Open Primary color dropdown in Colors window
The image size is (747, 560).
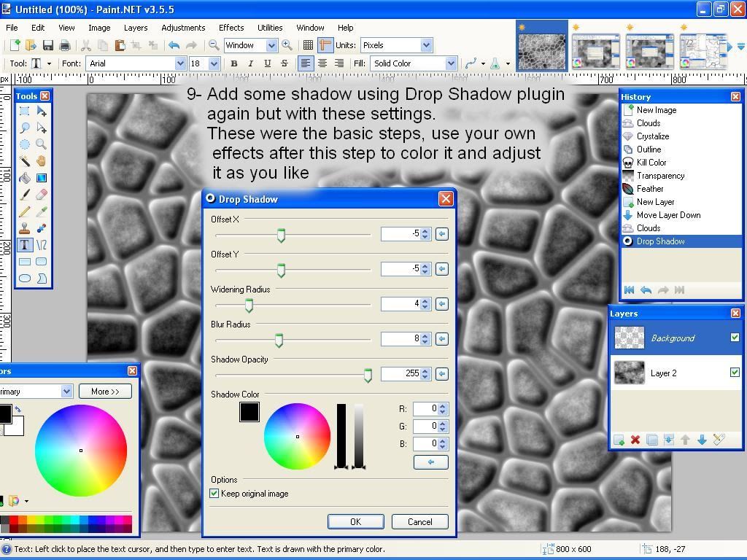point(66,392)
